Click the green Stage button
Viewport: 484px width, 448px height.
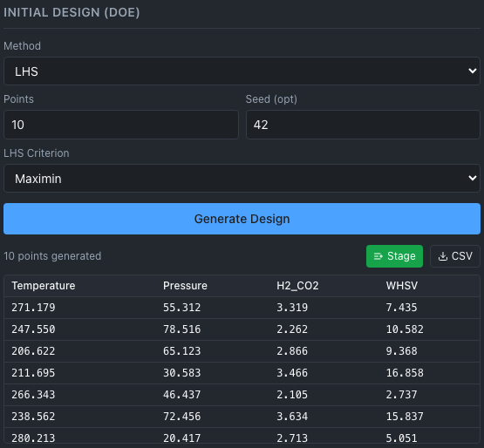pos(394,256)
